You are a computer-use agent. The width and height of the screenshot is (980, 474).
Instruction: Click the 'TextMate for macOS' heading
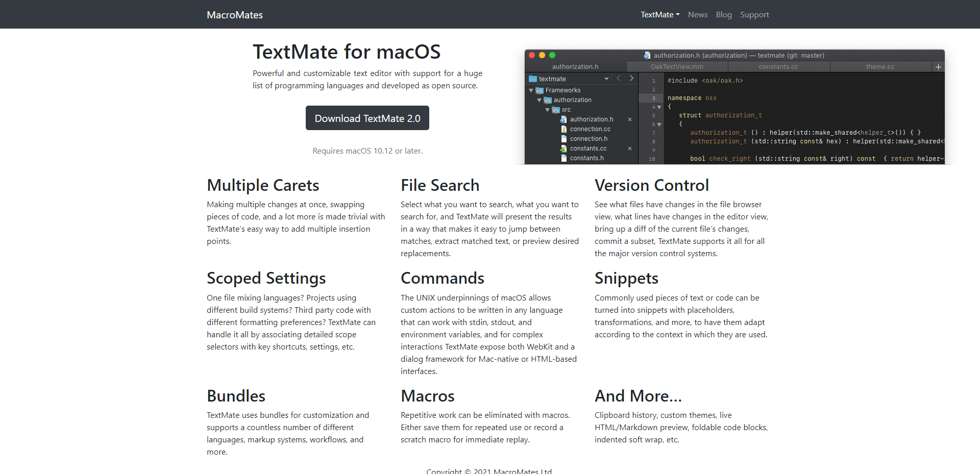(x=347, y=52)
